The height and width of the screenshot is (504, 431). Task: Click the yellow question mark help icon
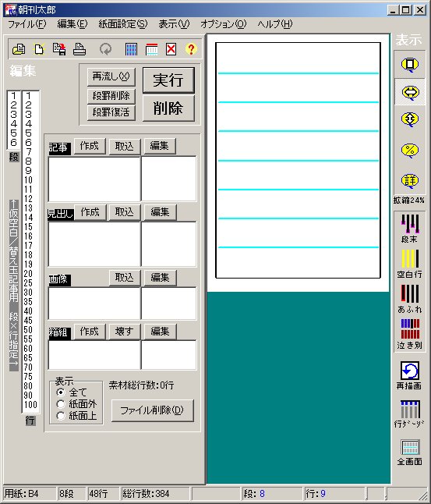pos(191,49)
